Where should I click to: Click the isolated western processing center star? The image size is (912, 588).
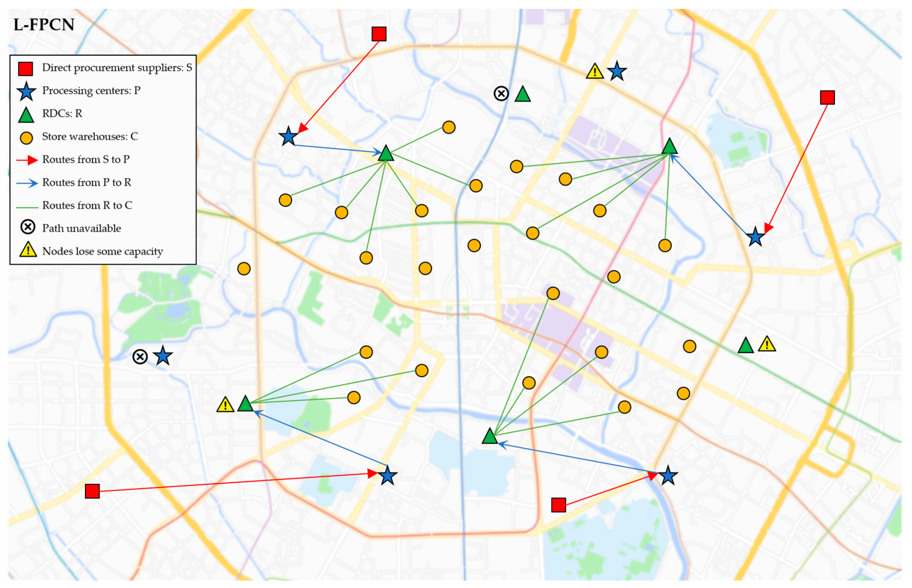tap(163, 356)
